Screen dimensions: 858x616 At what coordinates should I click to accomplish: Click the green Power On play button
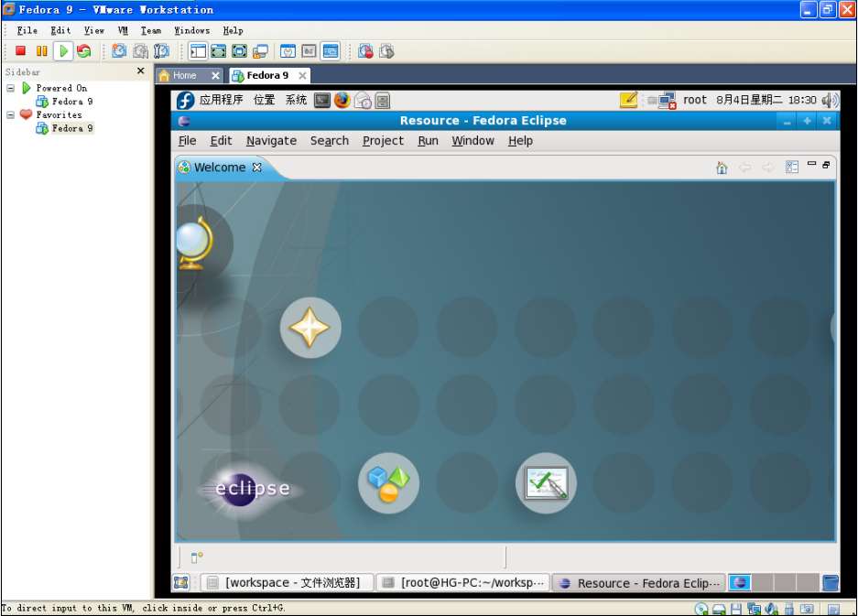click(63, 51)
